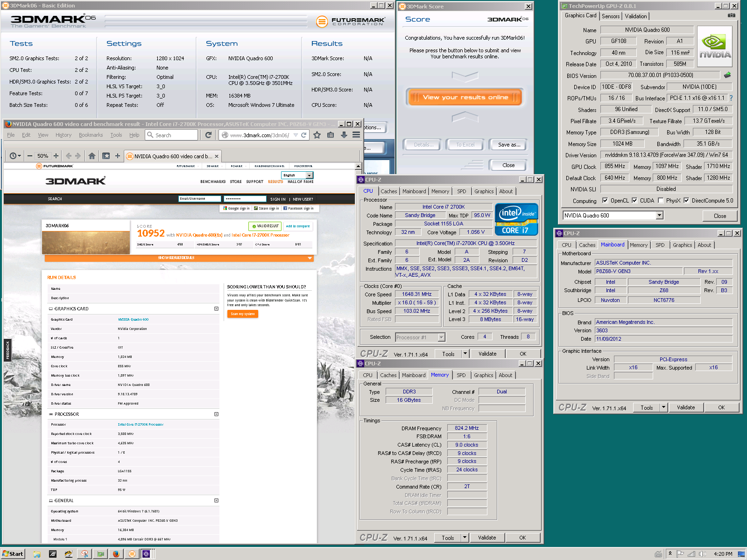Click the Firefox search input box
The width and height of the screenshot is (747, 560).
pos(172,135)
